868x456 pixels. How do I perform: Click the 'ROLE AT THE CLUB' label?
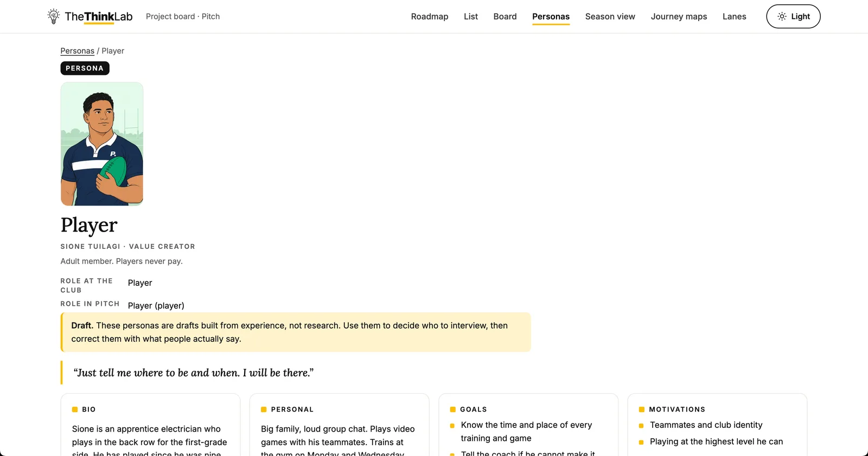87,285
